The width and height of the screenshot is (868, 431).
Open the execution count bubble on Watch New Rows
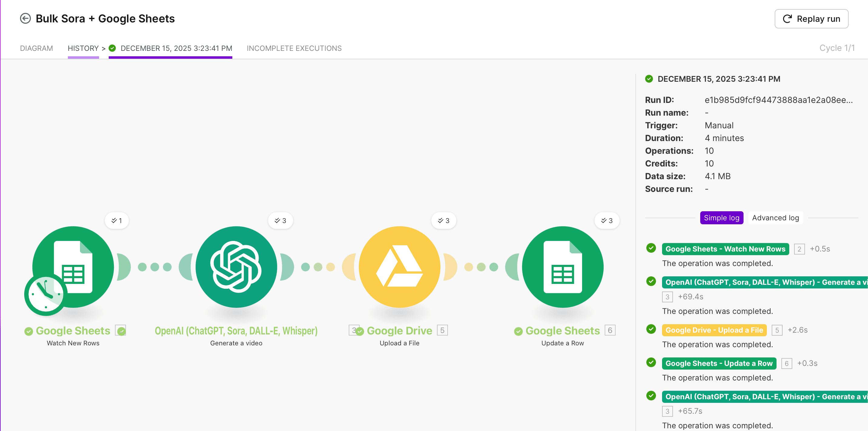click(x=117, y=220)
